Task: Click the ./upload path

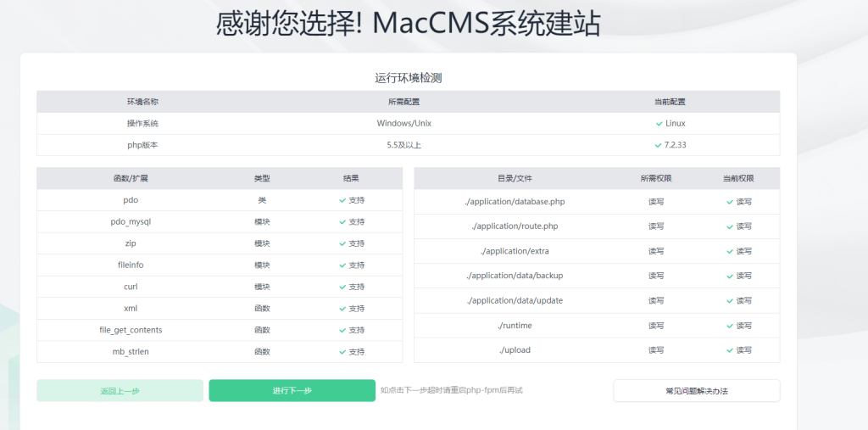Action: [515, 349]
